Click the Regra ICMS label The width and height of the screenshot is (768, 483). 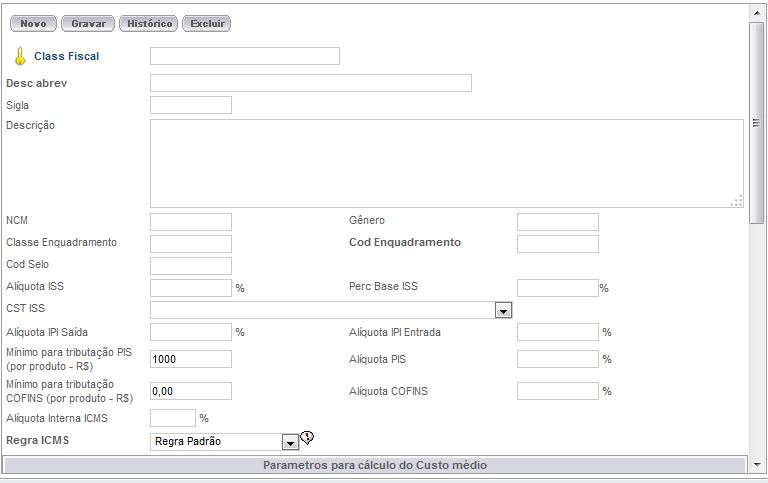38,440
